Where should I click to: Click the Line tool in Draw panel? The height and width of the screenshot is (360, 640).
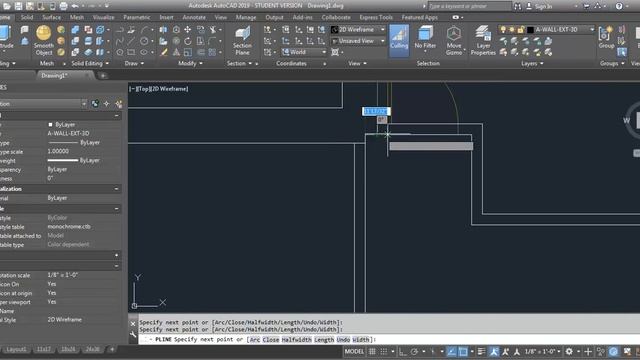pos(131,41)
